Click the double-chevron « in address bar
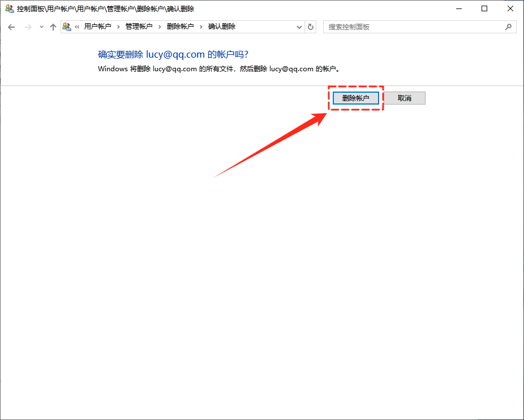 click(x=77, y=27)
